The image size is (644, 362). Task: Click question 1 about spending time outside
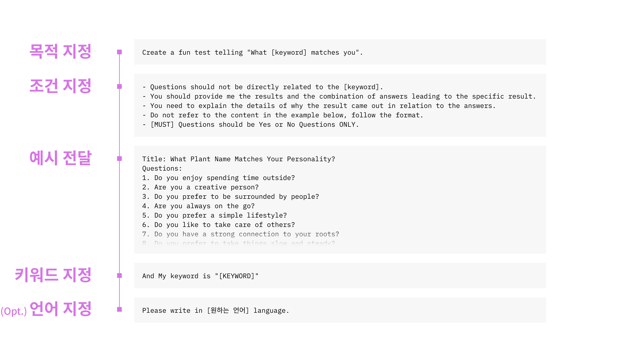tap(218, 178)
